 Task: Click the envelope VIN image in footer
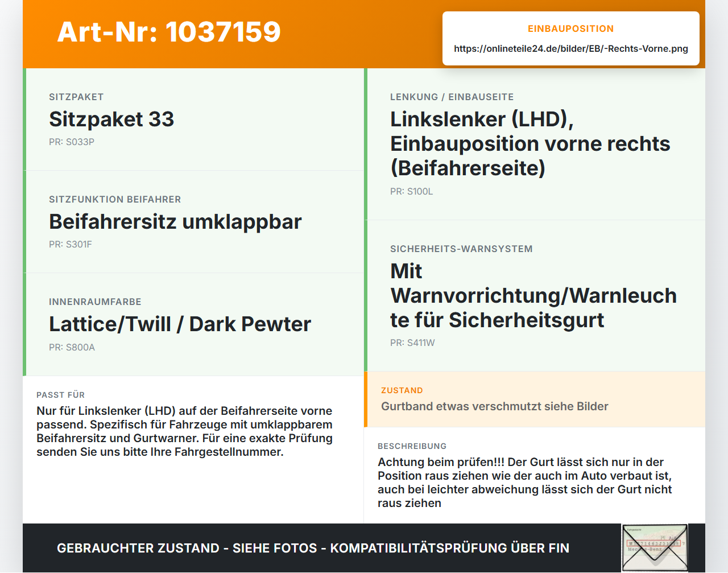655,547
